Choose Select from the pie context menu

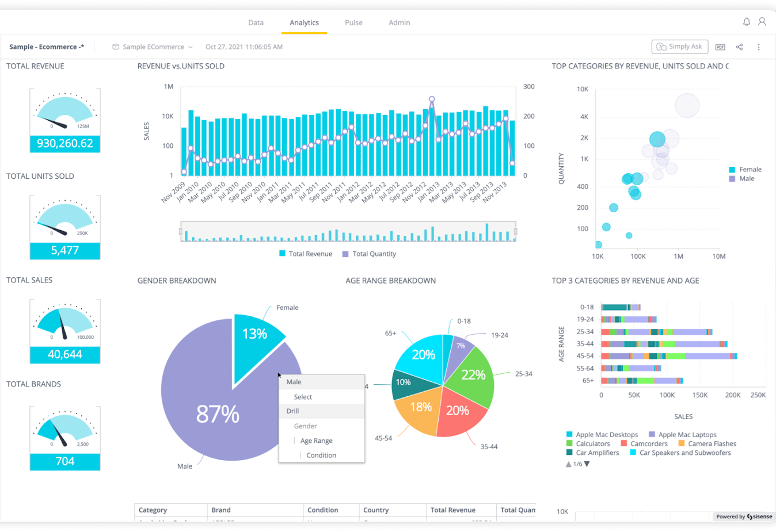click(x=303, y=397)
